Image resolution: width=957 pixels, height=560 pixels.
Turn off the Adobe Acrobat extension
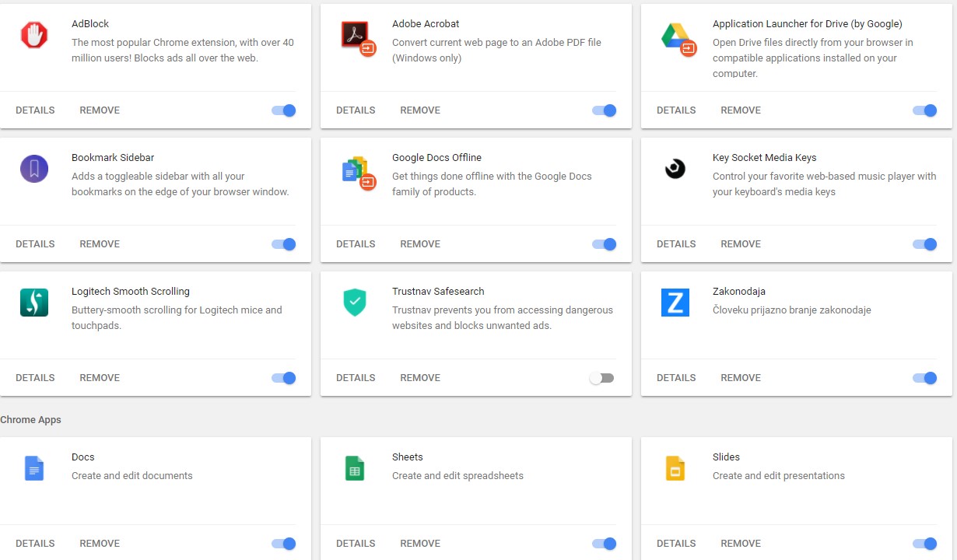point(605,110)
